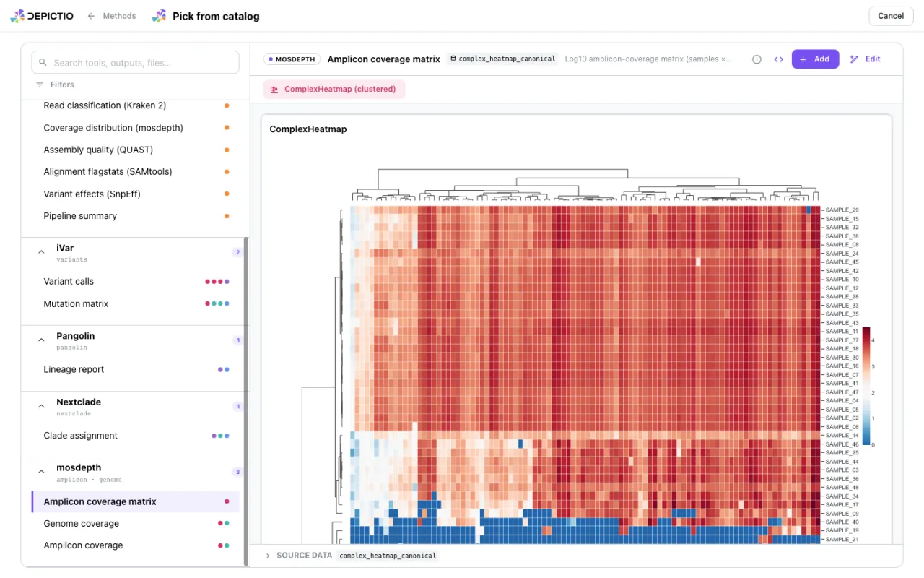Click the Pick from catalog icon
The width and height of the screenshot is (924, 578).
[159, 16]
